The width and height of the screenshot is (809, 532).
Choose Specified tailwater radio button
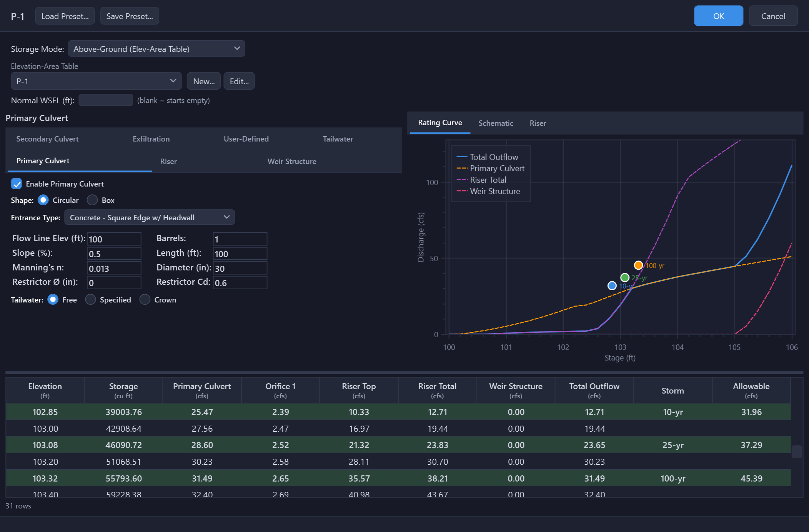[x=90, y=300]
